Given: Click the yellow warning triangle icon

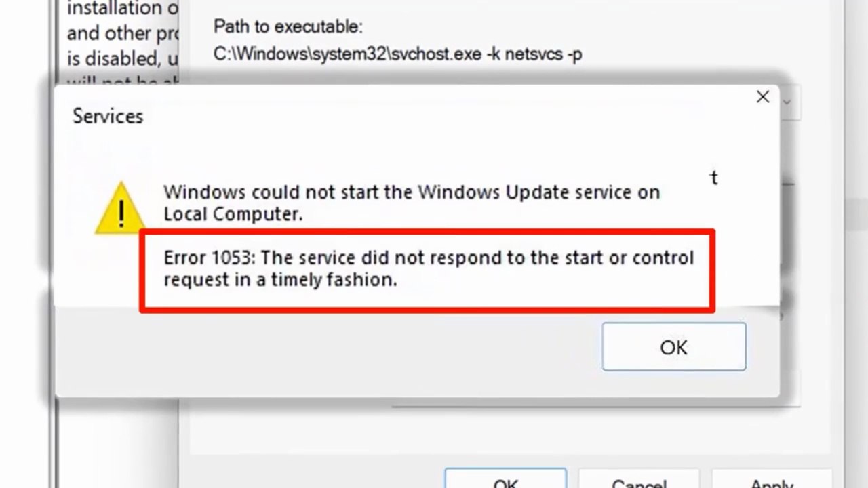Looking at the screenshot, I should (121, 209).
